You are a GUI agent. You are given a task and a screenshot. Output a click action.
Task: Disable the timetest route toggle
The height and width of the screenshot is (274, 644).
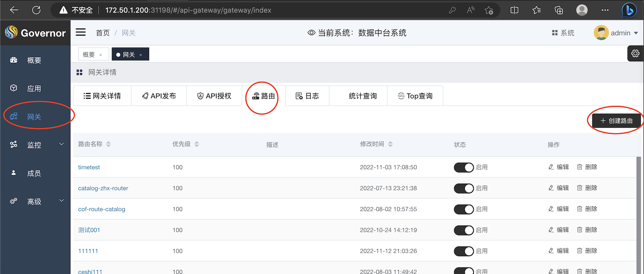click(464, 167)
